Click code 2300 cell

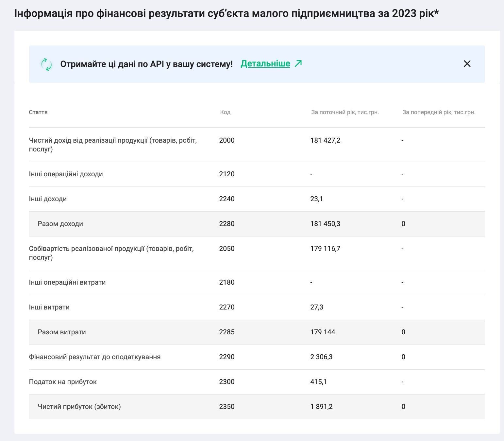pos(227,382)
